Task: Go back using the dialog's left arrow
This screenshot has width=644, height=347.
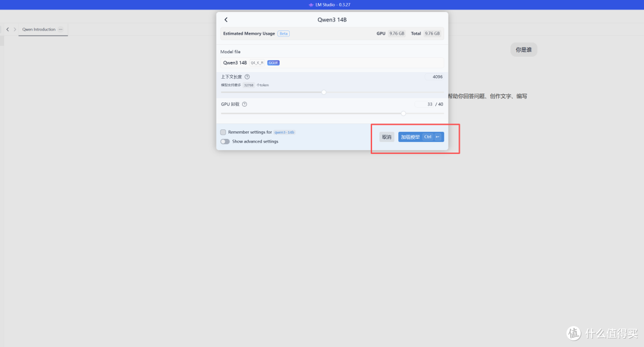Action: click(226, 20)
